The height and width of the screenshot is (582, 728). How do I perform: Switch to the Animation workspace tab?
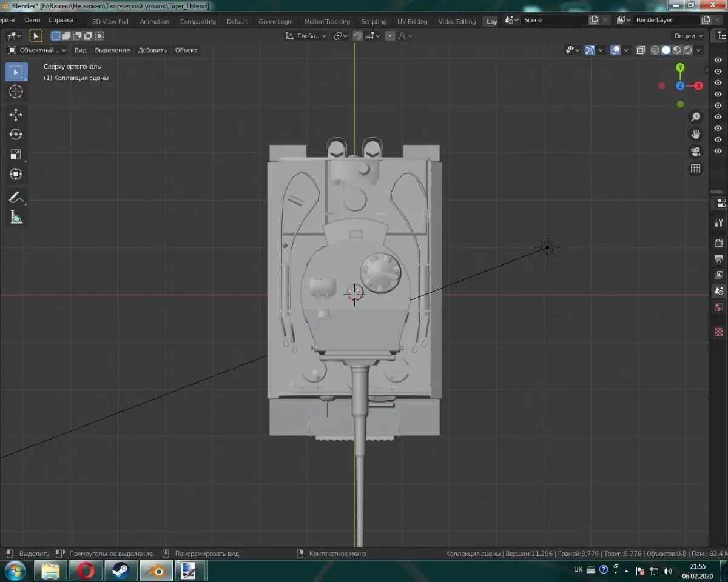[155, 22]
